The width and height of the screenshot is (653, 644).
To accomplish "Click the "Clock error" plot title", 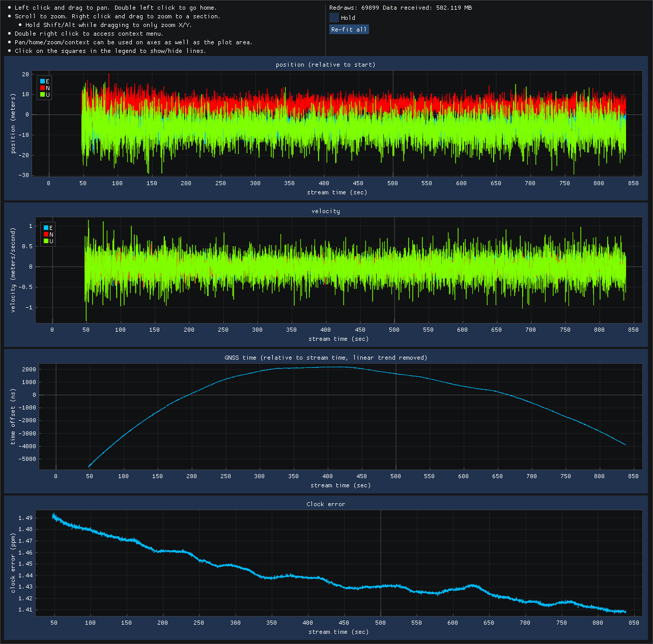I will (x=325, y=504).
